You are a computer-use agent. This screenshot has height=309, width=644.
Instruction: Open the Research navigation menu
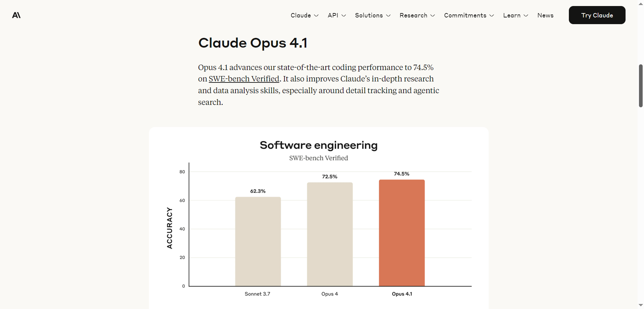click(x=417, y=15)
